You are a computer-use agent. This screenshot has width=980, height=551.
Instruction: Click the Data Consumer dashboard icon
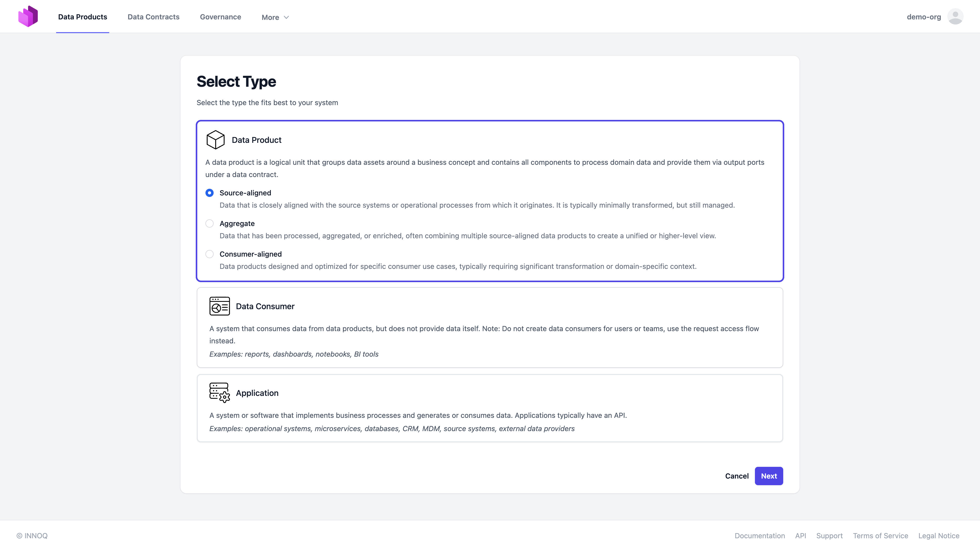[219, 306]
